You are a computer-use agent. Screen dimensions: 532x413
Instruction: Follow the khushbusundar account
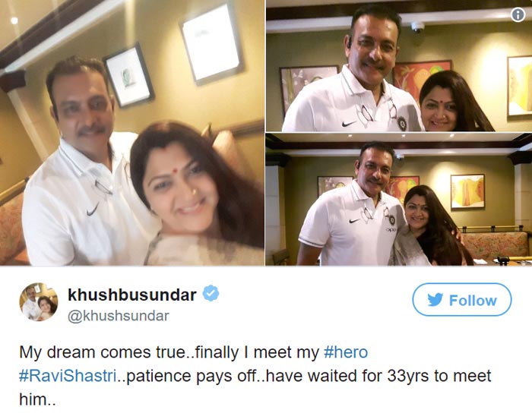click(462, 300)
